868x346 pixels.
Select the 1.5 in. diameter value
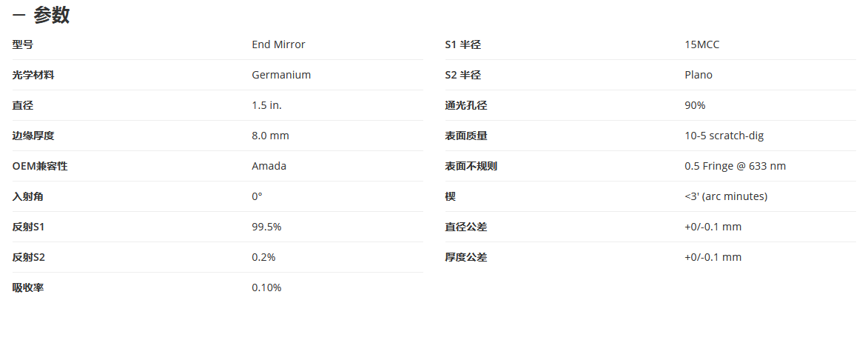point(267,105)
